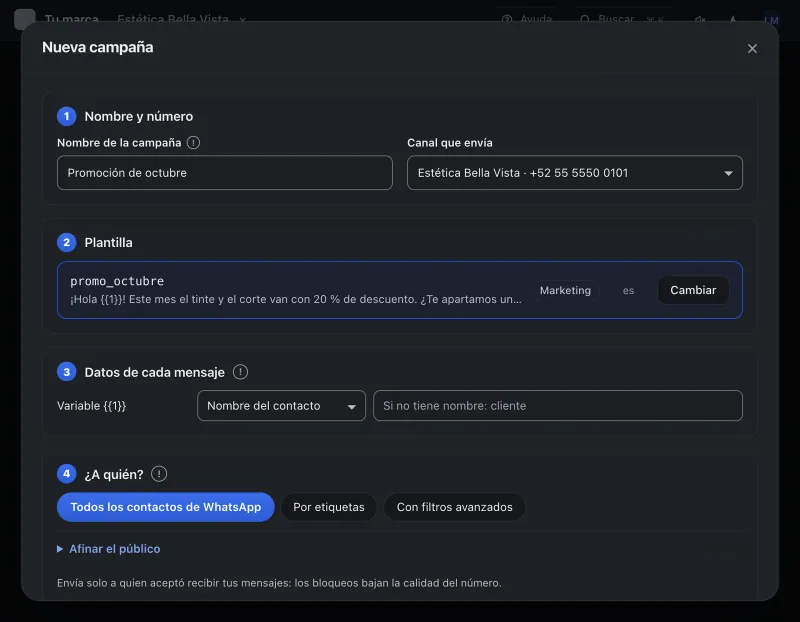Edit the campaign name field Promoción de octubre
The width and height of the screenshot is (800, 622).
click(224, 172)
